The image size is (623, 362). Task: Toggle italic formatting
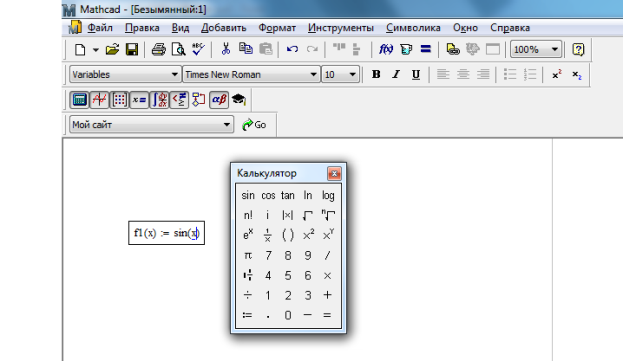(396, 75)
